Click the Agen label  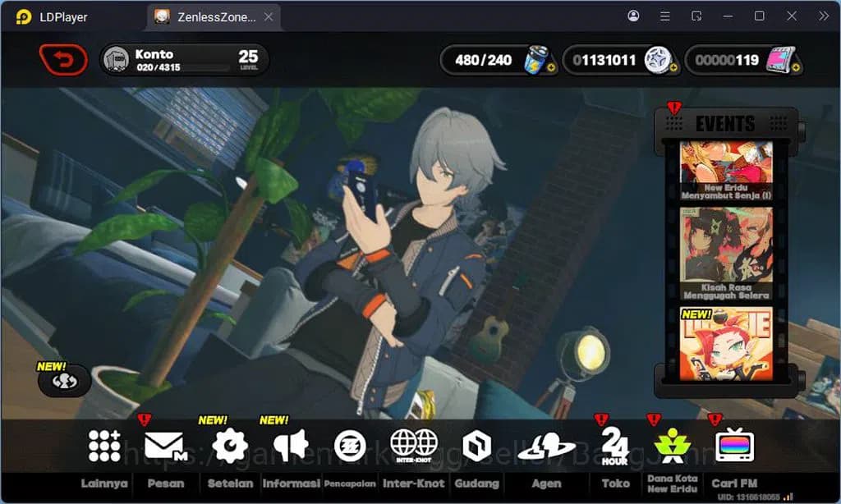click(546, 483)
